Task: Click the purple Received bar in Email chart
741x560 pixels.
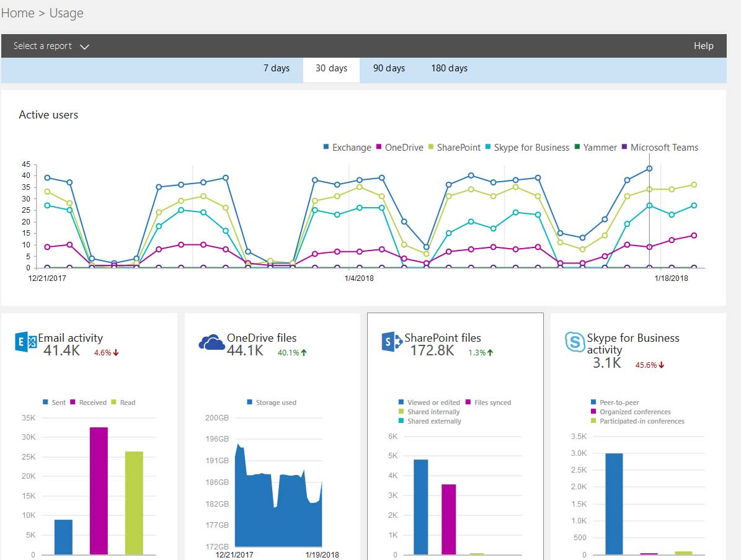Action: pyautogui.click(x=99, y=490)
